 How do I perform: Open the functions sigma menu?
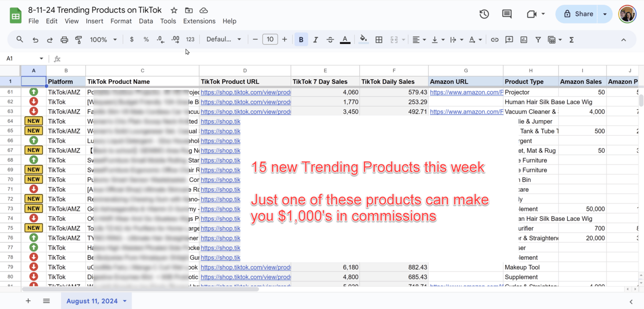pyautogui.click(x=572, y=39)
